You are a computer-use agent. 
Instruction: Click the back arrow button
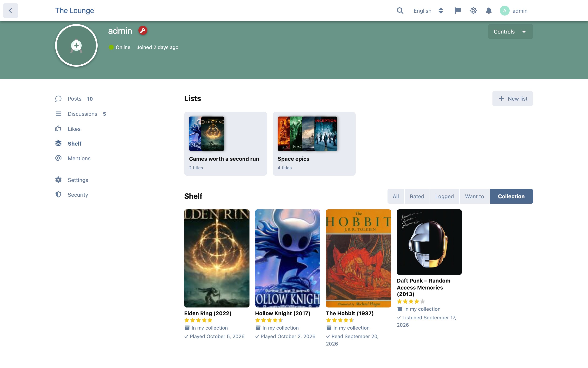10,10
